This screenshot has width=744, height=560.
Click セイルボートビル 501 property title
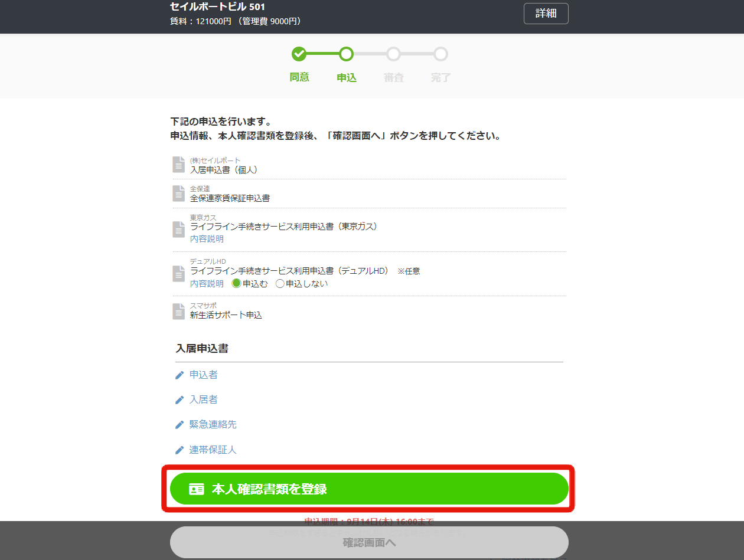(x=217, y=7)
